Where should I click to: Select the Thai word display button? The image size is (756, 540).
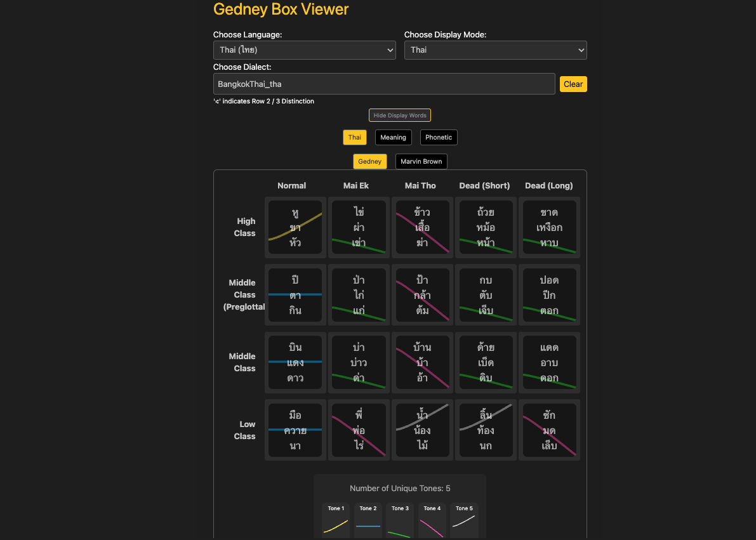pyautogui.click(x=355, y=137)
